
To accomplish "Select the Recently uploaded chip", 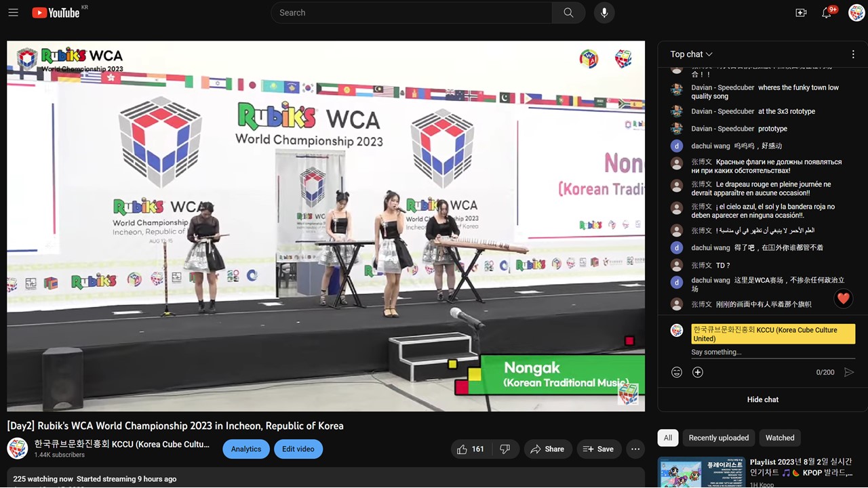I will pyautogui.click(x=719, y=438).
